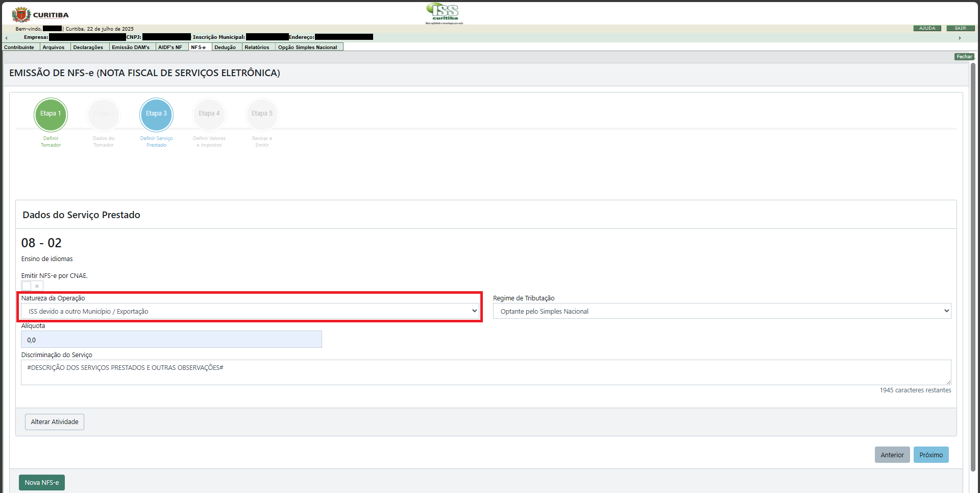Open the NFS-e menu tab
This screenshot has width=980, height=493.
(199, 48)
